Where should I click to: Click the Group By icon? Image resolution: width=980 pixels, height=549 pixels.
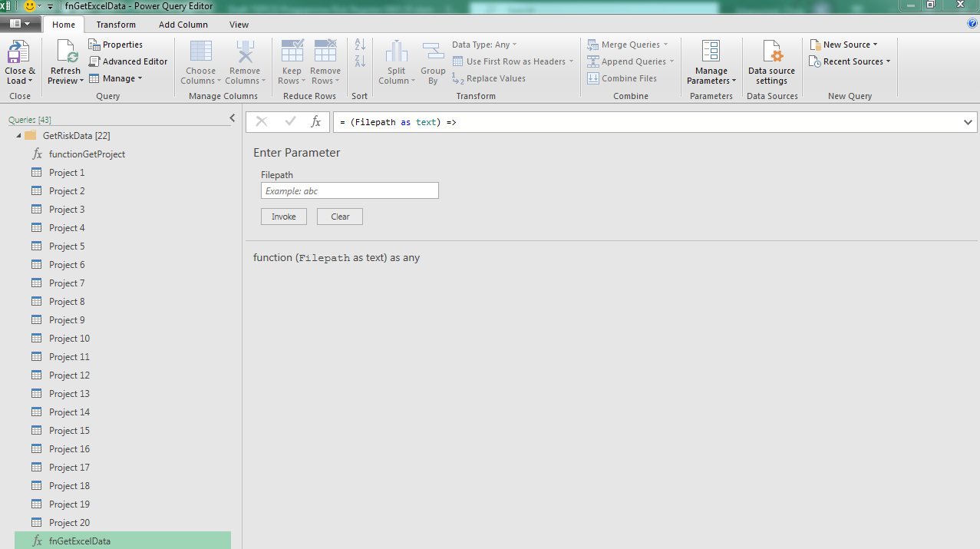pos(433,51)
